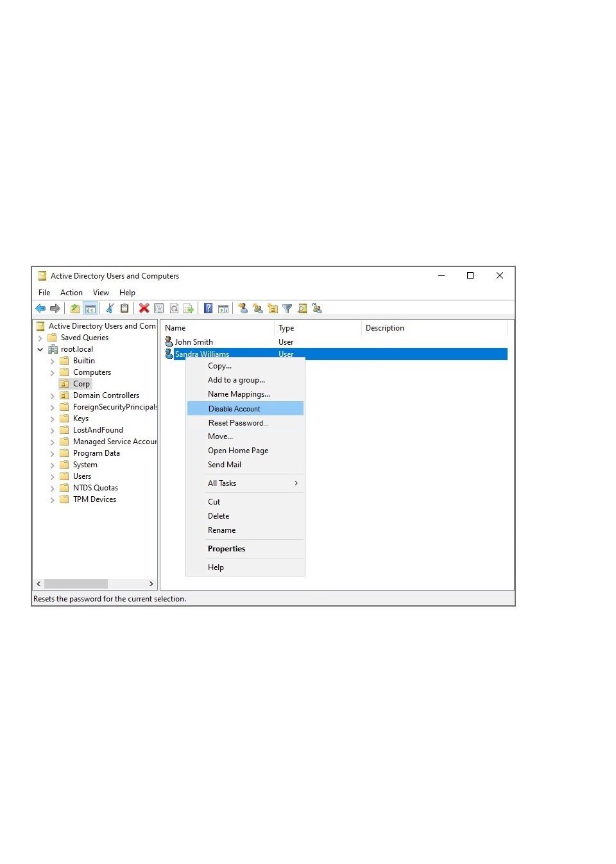The height and width of the screenshot is (864, 616).
Task: Expand the Computers container
Action: (x=53, y=373)
